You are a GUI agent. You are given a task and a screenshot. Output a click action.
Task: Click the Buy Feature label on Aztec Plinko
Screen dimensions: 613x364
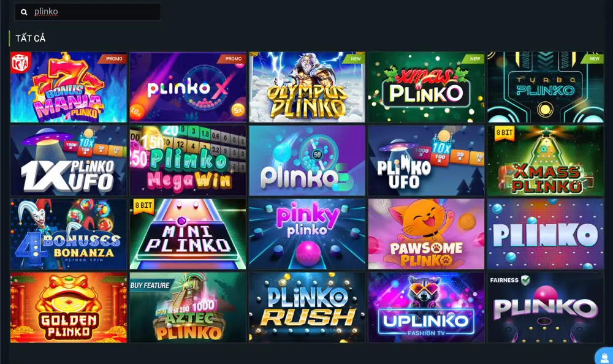tap(150, 286)
